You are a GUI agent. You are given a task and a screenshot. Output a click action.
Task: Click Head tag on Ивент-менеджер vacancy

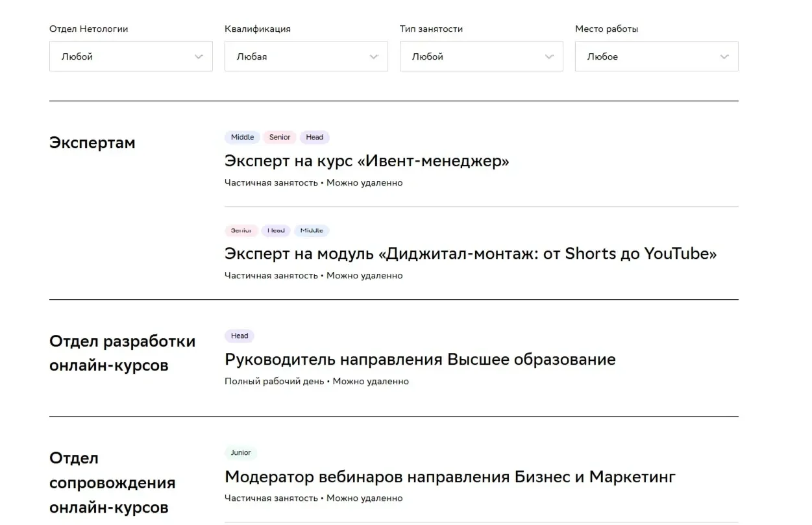tap(315, 137)
